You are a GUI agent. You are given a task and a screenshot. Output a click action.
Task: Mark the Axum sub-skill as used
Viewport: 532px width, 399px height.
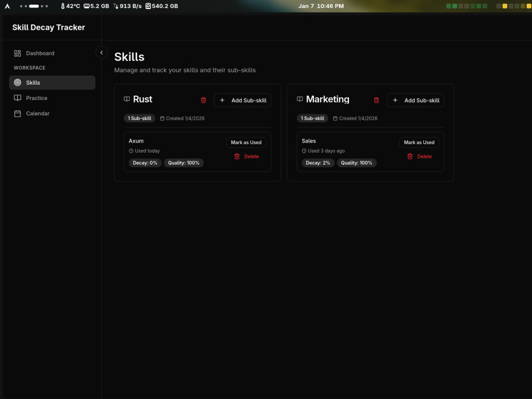[246, 143]
